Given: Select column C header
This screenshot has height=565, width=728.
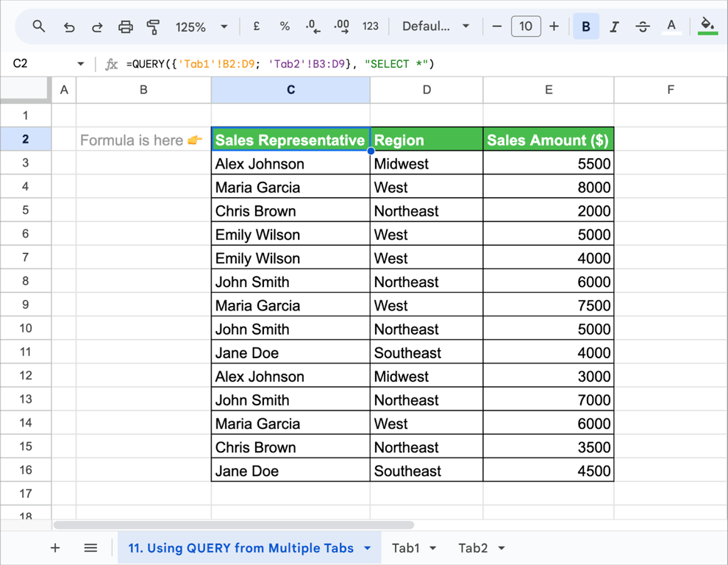Looking at the screenshot, I should coord(290,90).
